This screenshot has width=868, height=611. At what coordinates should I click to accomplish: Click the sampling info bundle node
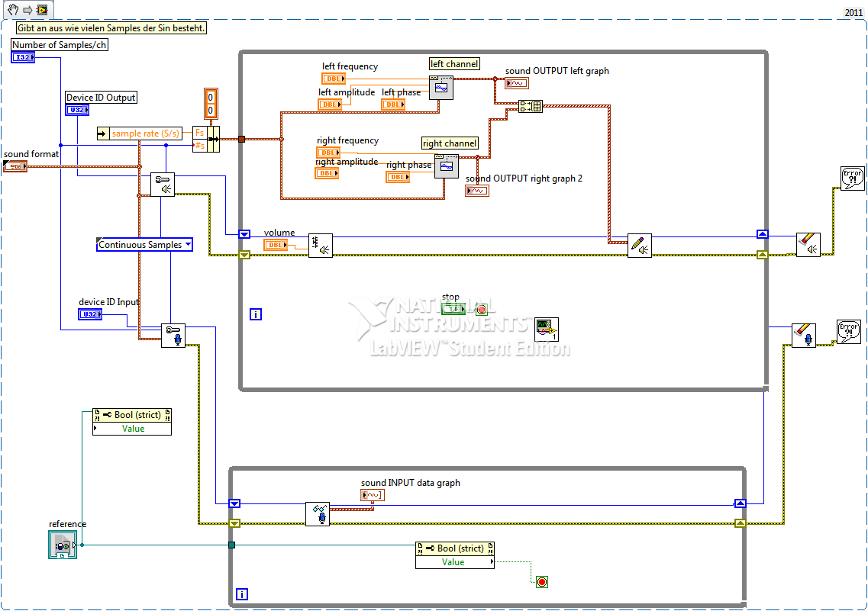206,140
